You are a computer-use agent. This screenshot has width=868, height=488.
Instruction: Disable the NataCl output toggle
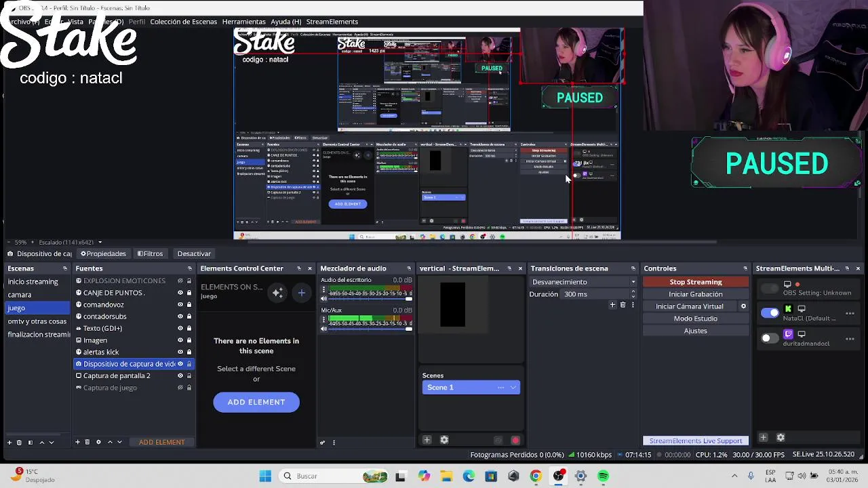(x=770, y=313)
